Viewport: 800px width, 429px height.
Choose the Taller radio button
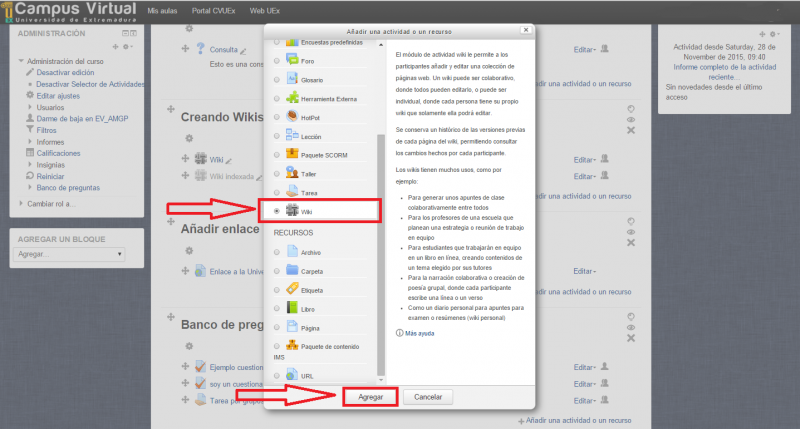[x=277, y=173]
